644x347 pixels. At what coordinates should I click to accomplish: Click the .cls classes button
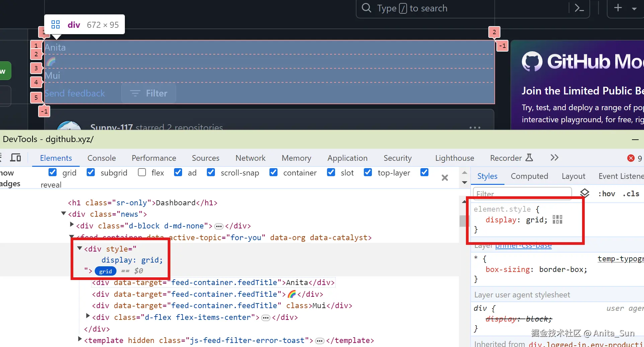pos(631,194)
